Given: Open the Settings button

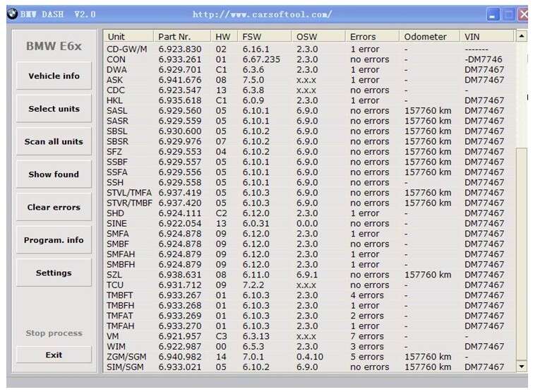Looking at the screenshot, I should click(54, 273).
